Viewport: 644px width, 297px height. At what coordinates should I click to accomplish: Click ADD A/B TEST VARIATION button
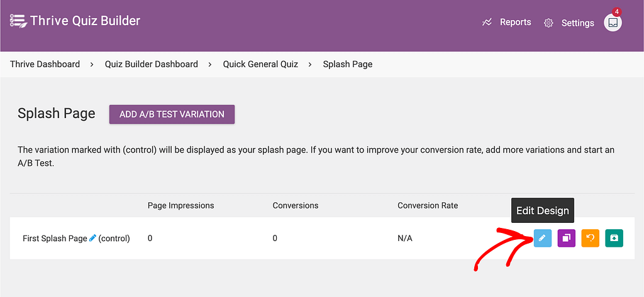click(172, 114)
